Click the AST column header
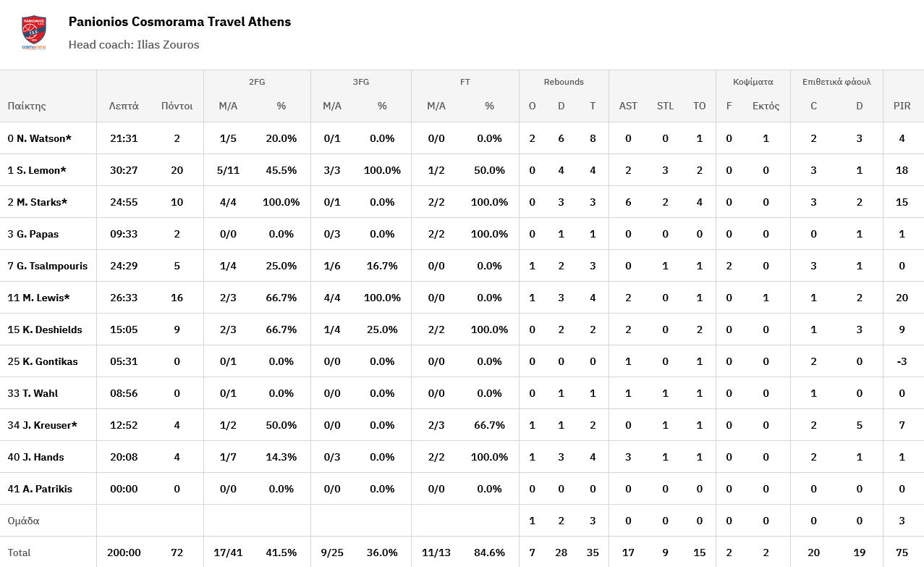This screenshot has width=924, height=567. (628, 106)
